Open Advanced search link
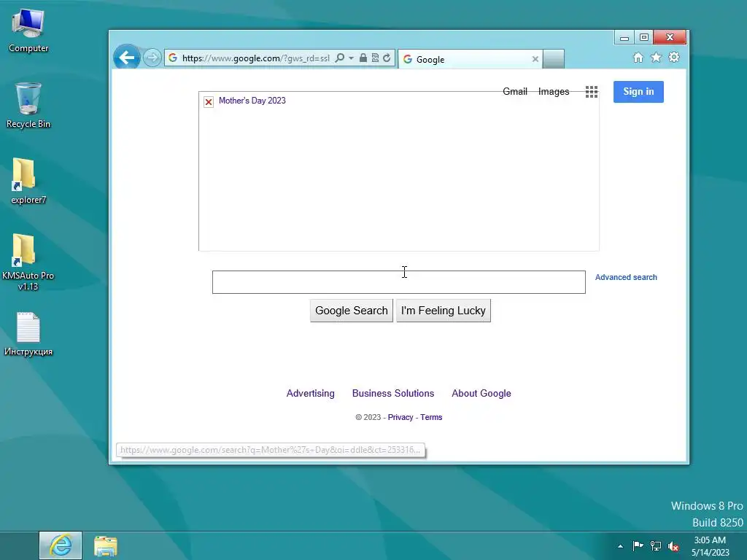The image size is (747, 560). 626,277
